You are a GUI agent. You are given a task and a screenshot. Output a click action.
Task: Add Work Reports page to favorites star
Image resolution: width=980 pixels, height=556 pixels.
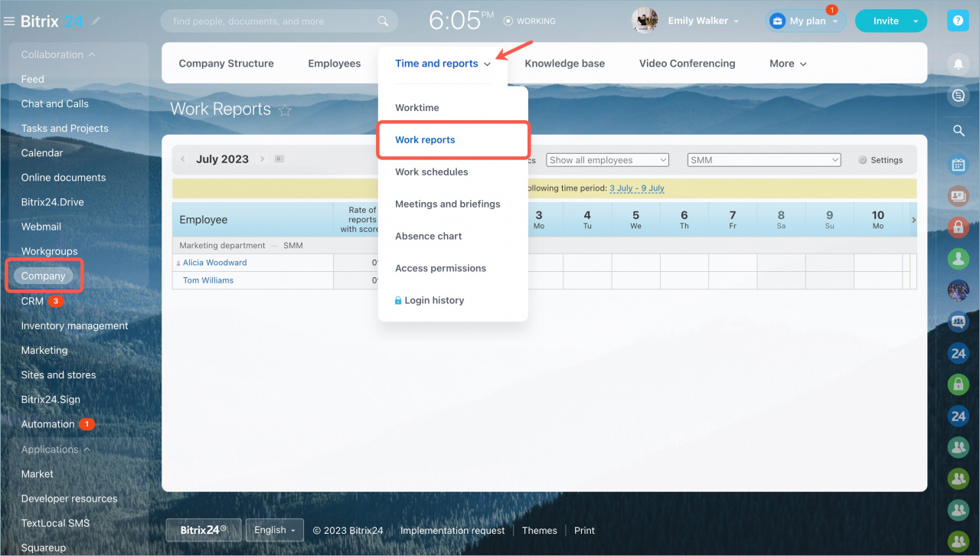[x=285, y=110]
